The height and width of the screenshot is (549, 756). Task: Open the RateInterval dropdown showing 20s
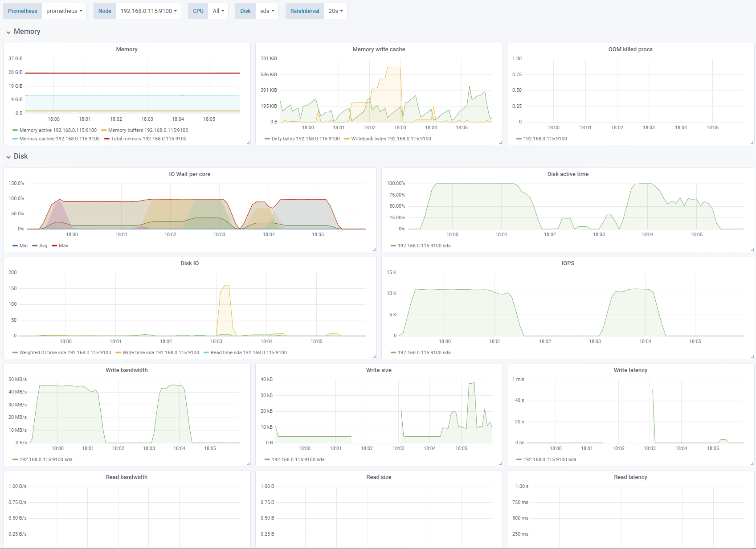pyautogui.click(x=335, y=11)
